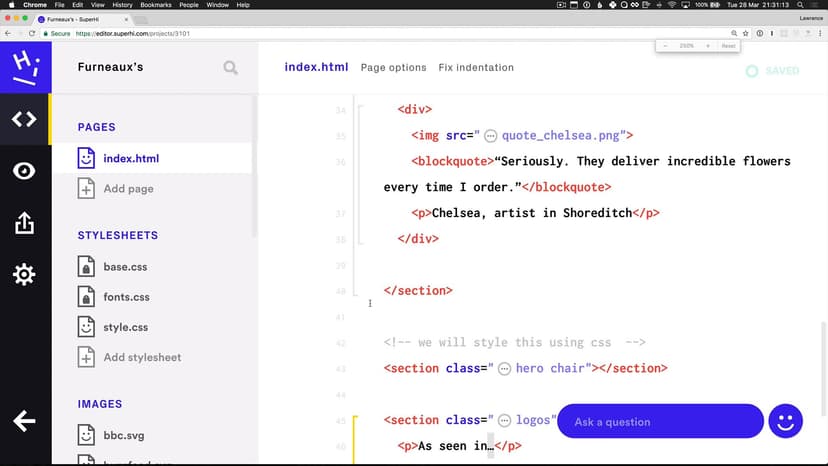Click Add page
This screenshot has width=828, height=466.
[x=128, y=189]
